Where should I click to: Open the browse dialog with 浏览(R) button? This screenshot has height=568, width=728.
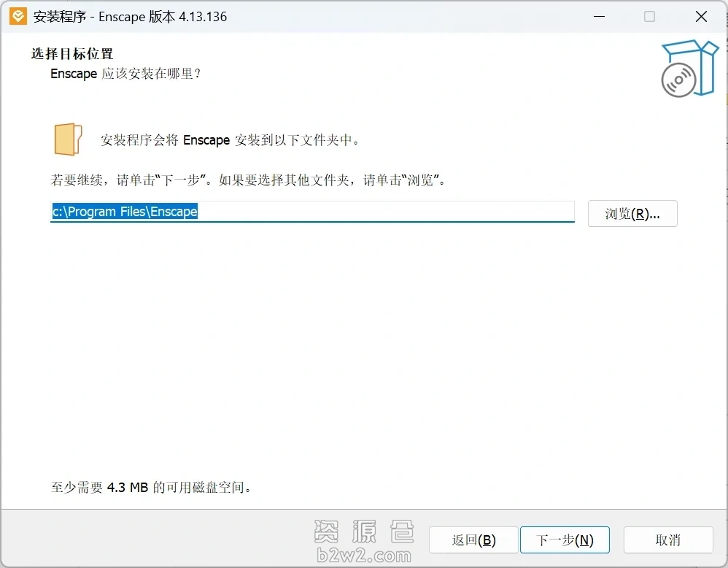632,213
